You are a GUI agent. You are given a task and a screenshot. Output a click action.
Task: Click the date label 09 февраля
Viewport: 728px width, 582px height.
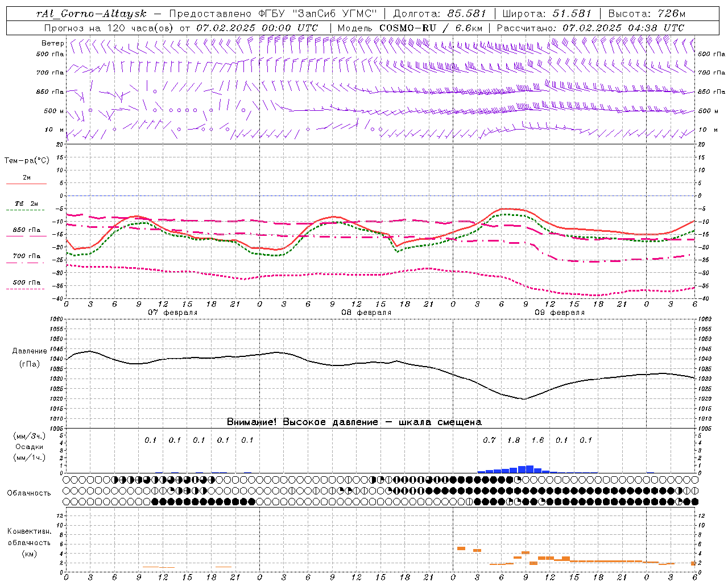(x=560, y=313)
